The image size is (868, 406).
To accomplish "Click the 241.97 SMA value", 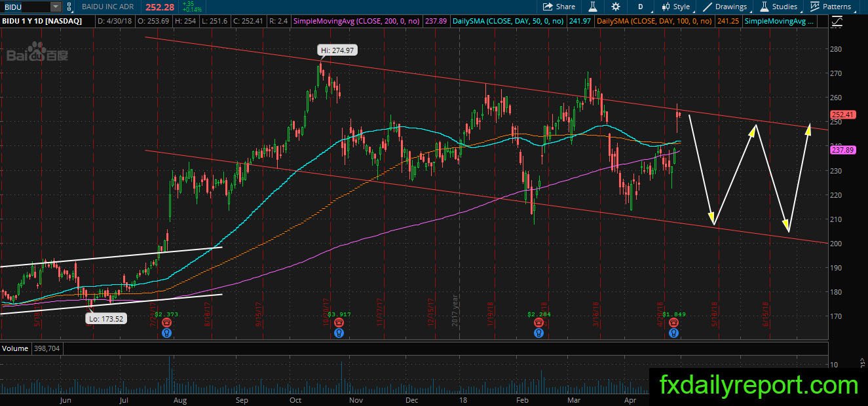I will [x=578, y=22].
